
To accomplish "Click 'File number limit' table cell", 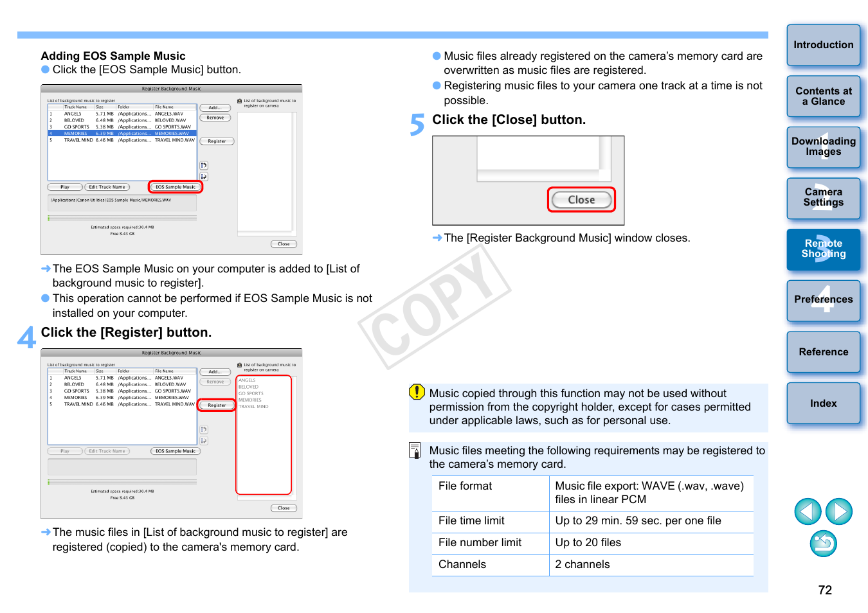I will click(x=491, y=543).
